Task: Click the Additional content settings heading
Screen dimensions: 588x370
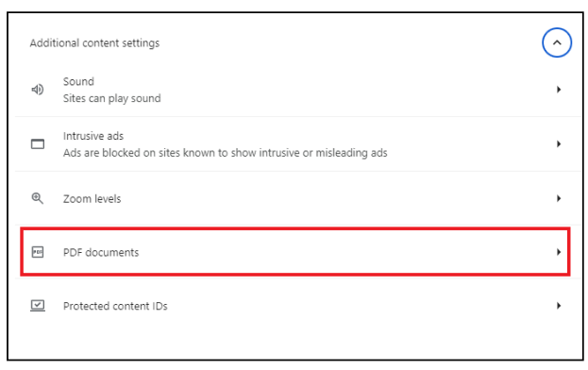Action: 95,43
